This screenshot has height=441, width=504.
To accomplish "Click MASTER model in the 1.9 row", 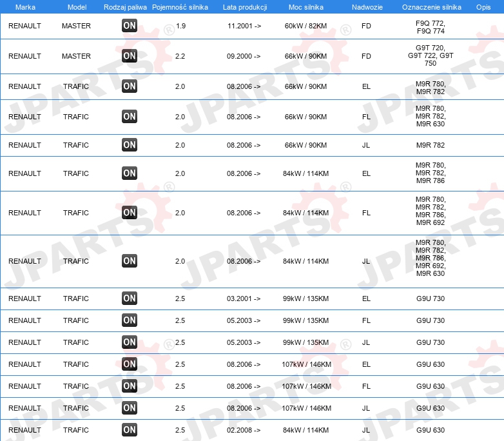I will coord(76,26).
